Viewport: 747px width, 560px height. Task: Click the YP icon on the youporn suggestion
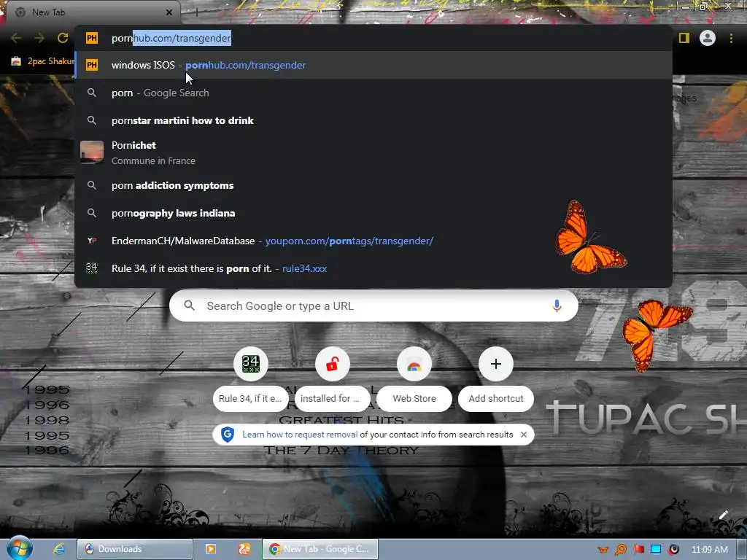coord(92,241)
